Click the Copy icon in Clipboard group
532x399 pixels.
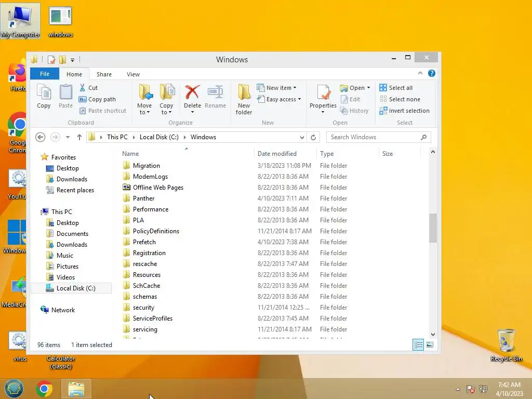point(44,97)
